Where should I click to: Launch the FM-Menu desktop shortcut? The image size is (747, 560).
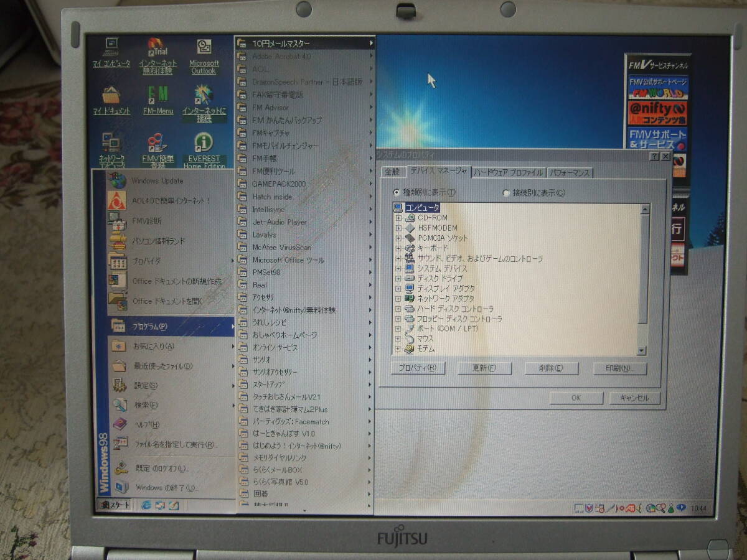click(x=158, y=100)
